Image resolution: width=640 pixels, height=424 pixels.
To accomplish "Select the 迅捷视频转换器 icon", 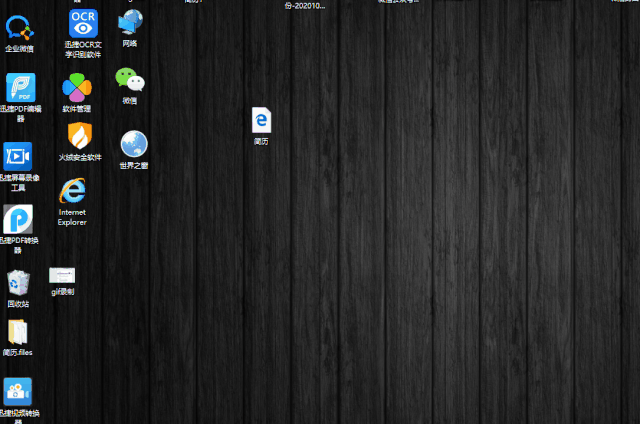I will tap(18, 392).
